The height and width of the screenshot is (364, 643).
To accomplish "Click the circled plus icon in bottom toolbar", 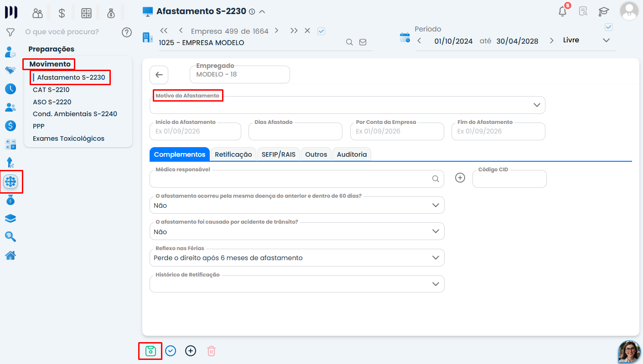I will (191, 351).
